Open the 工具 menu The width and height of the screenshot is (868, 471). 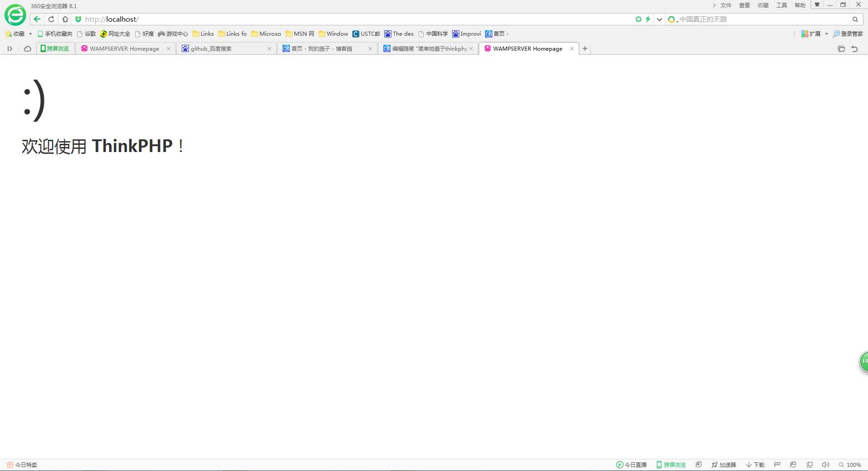point(782,5)
